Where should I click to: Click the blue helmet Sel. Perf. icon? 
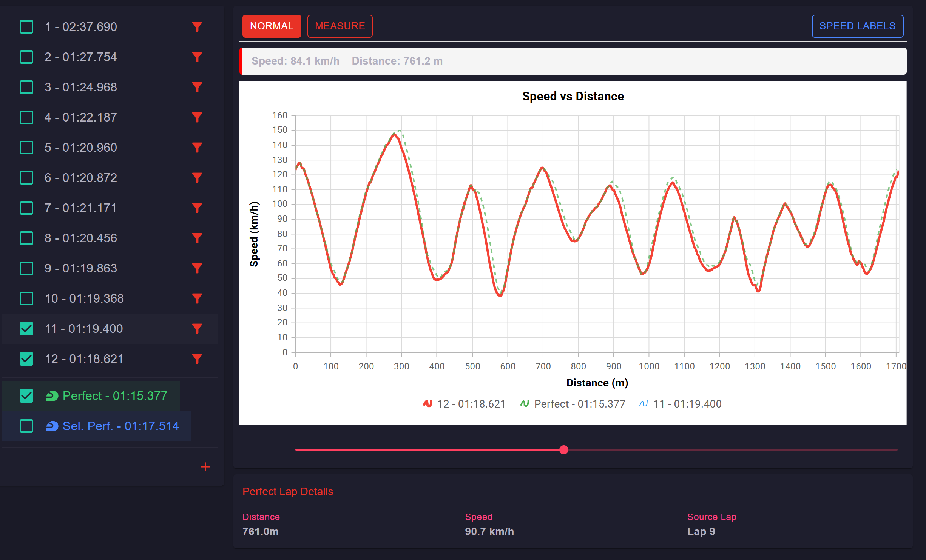tap(52, 426)
